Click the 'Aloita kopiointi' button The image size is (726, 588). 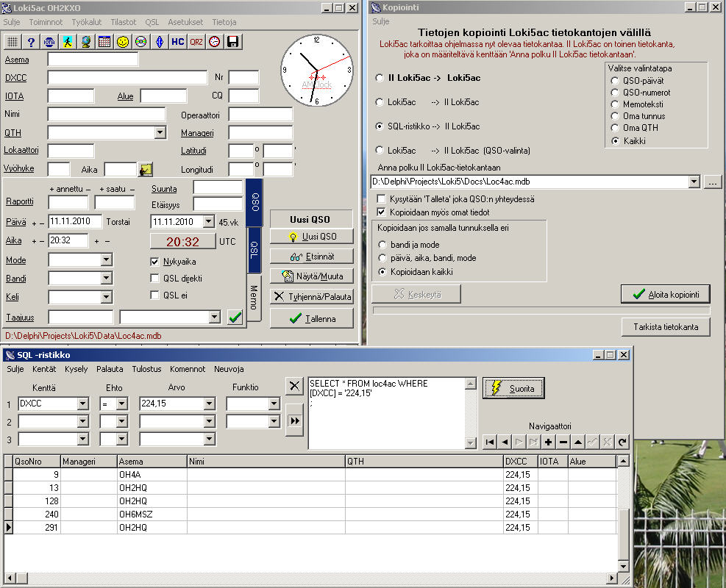coord(665,294)
